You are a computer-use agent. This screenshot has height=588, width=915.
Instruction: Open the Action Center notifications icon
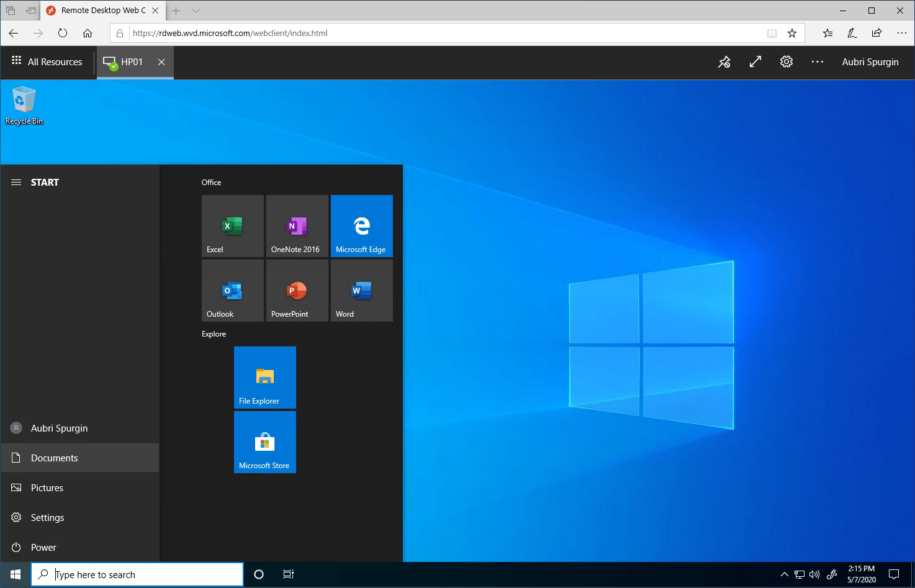pyautogui.click(x=894, y=575)
